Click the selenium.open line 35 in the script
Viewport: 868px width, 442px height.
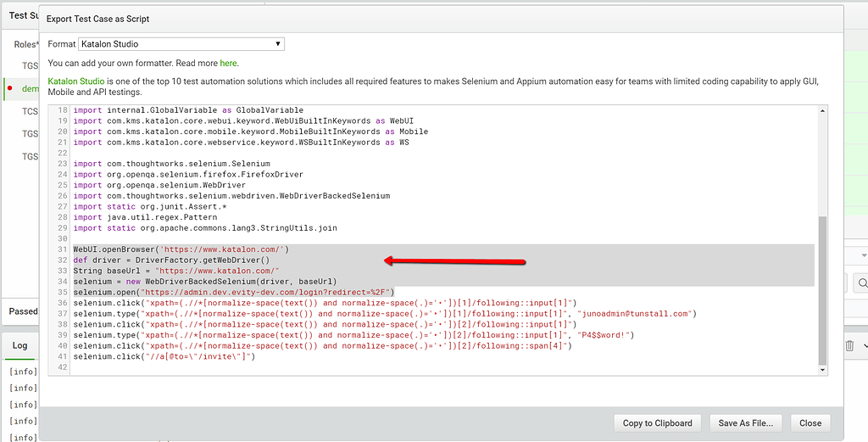[233, 292]
